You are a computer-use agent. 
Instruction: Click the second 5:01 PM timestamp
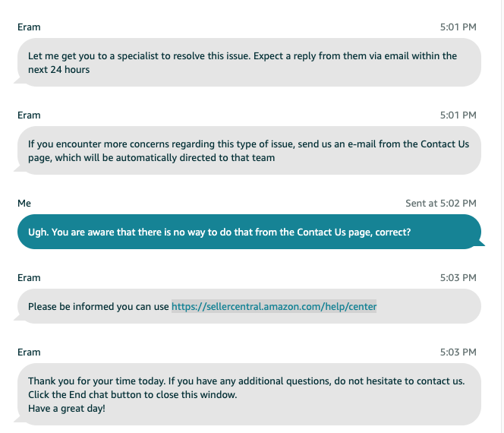pyautogui.click(x=458, y=115)
